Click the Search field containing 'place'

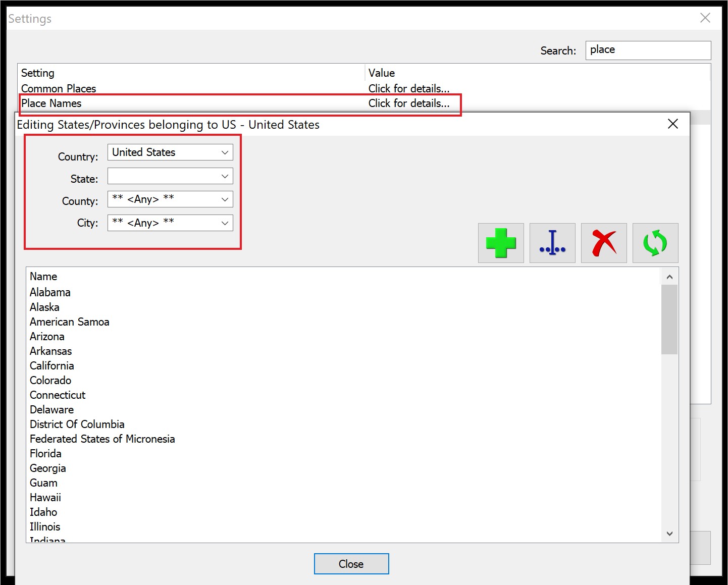(648, 50)
